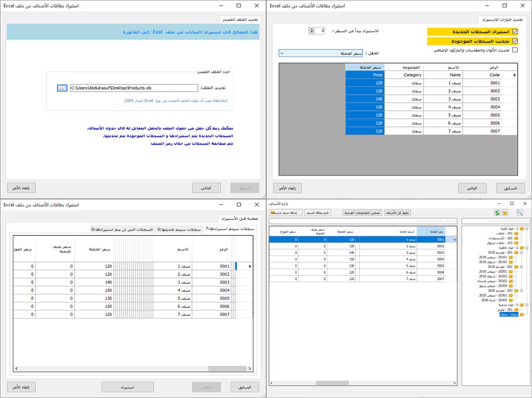Click the 150 price cell in import-options grid
The image size is (532, 398).
365,107
